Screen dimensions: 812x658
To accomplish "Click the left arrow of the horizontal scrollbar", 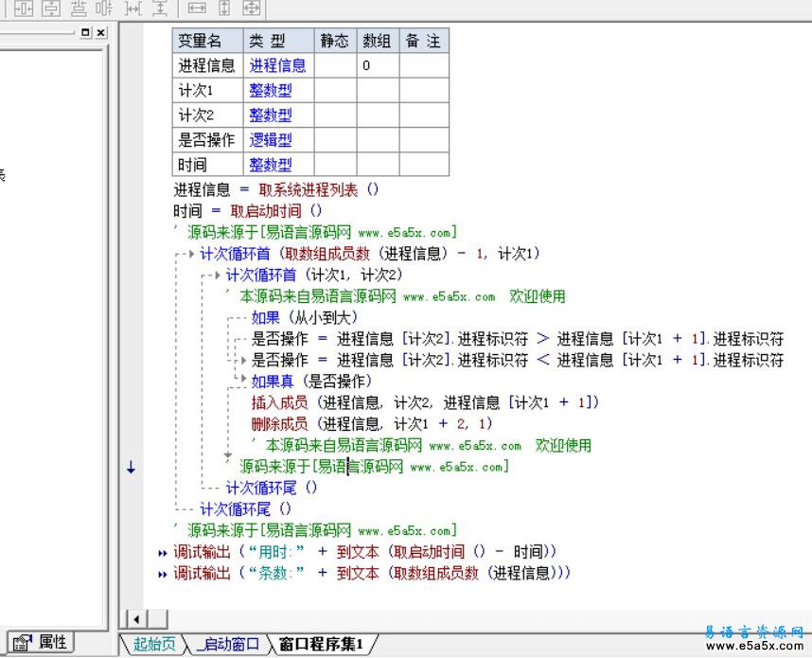I will tap(136, 618).
